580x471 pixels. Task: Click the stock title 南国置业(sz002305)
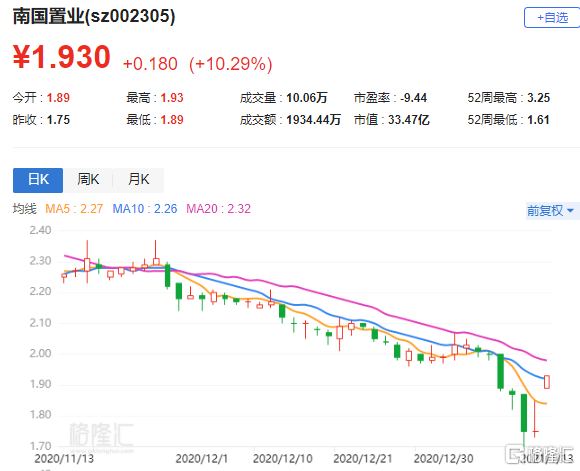point(94,17)
